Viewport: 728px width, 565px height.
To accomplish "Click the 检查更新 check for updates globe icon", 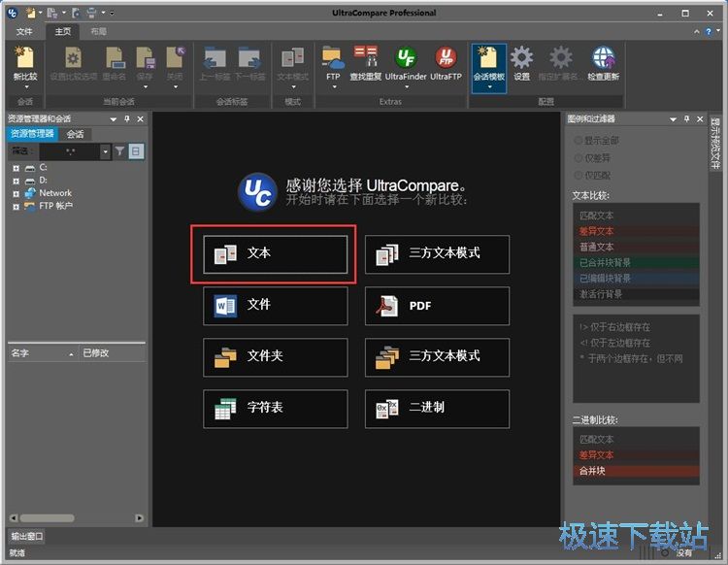I will [x=603, y=58].
